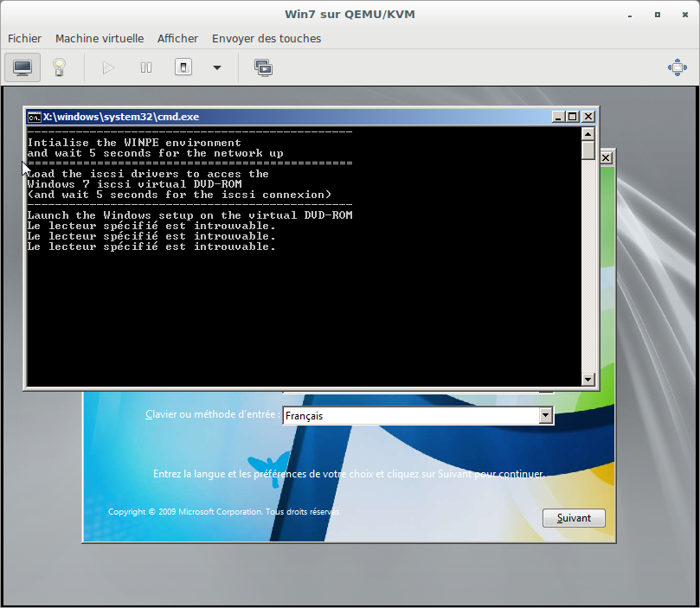Maximize the cmd.exe window
Screen dimensions: 700x608
pyautogui.click(x=573, y=117)
